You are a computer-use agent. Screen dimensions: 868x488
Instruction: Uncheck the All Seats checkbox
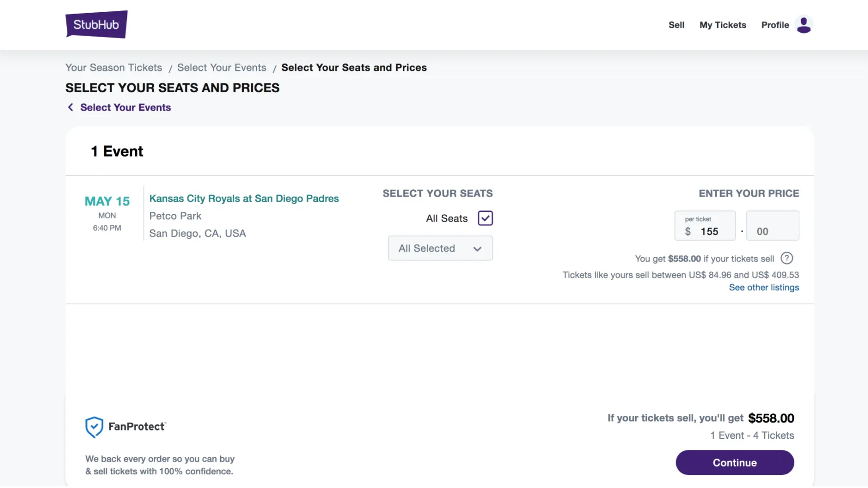point(485,218)
